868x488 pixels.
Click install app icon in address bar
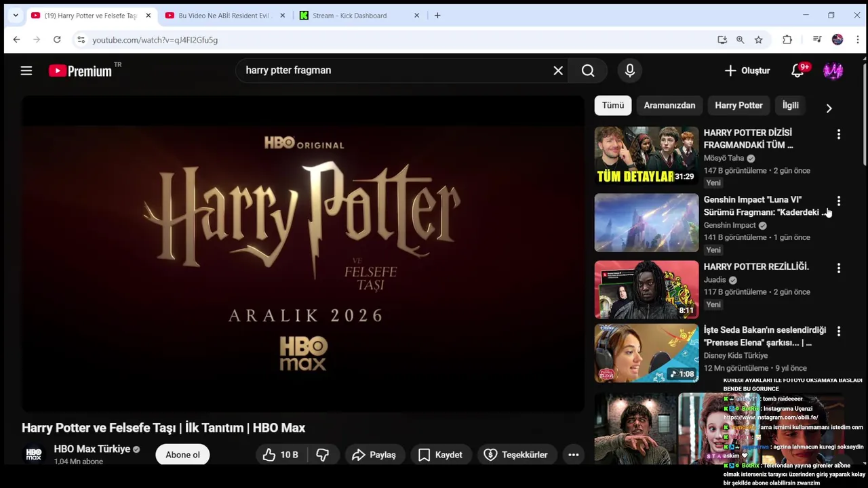(x=722, y=40)
